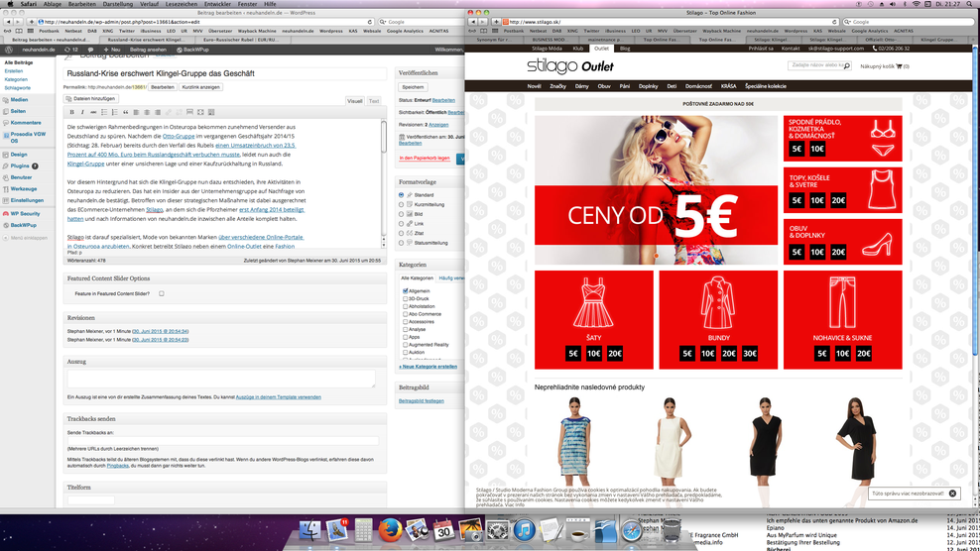Open Dámy menu on Stilago navigation
This screenshot has height=551, width=980.
(x=582, y=86)
